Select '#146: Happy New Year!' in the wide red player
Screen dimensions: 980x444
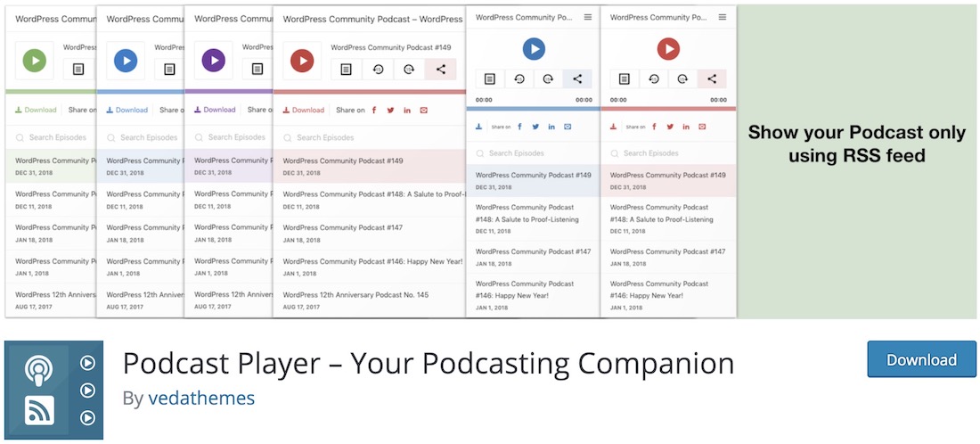[370, 267]
